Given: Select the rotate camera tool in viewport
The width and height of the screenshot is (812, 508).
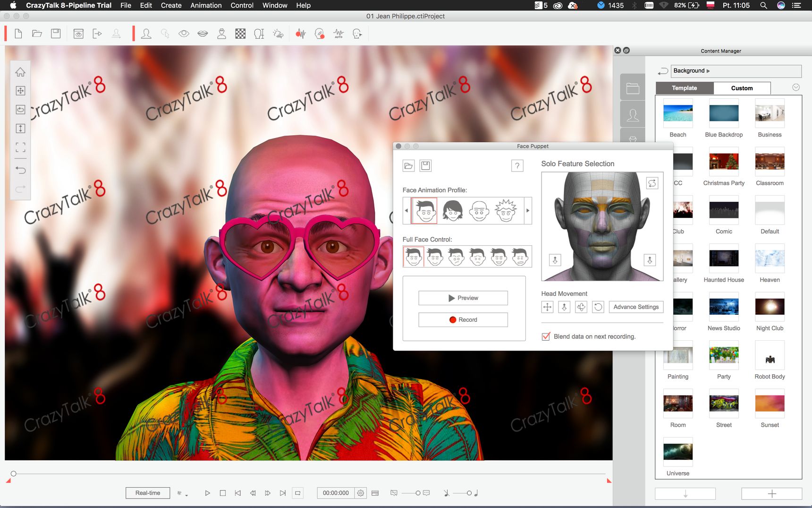Looking at the screenshot, I should point(20,110).
